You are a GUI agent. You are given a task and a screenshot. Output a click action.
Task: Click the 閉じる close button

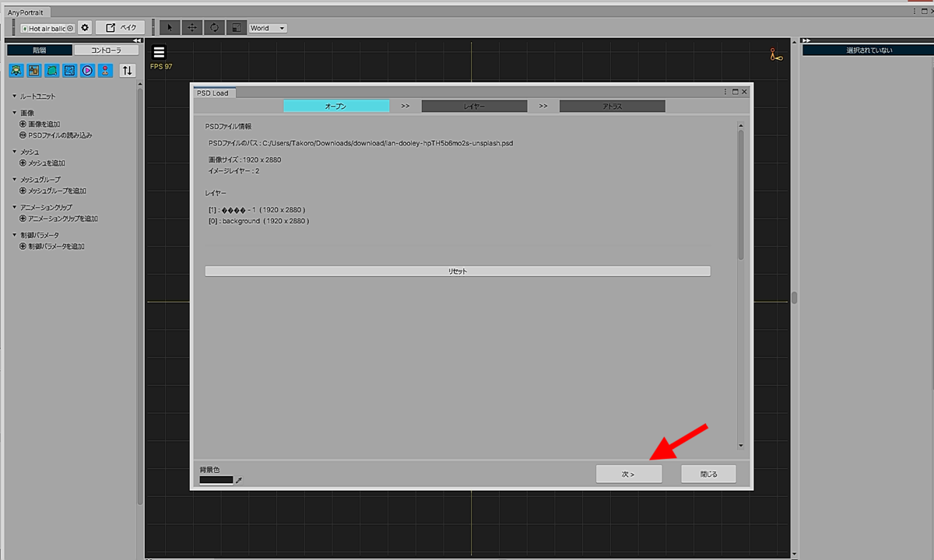click(708, 474)
